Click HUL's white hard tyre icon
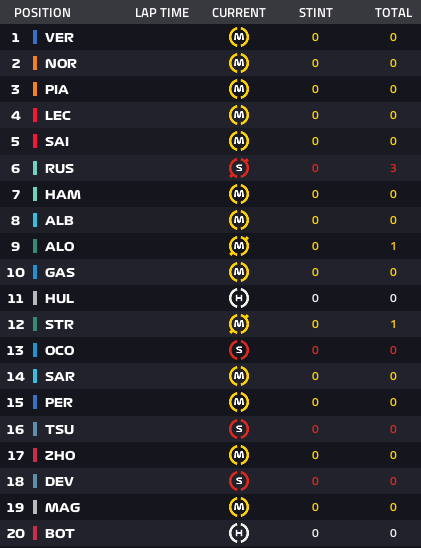This screenshot has width=421, height=548. click(239, 298)
